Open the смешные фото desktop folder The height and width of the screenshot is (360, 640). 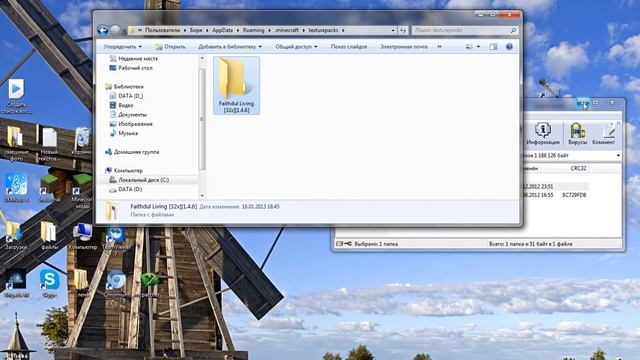[16, 144]
